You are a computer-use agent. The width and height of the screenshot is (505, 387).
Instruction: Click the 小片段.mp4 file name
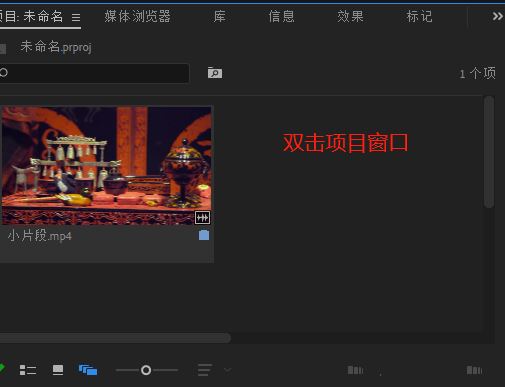point(40,236)
